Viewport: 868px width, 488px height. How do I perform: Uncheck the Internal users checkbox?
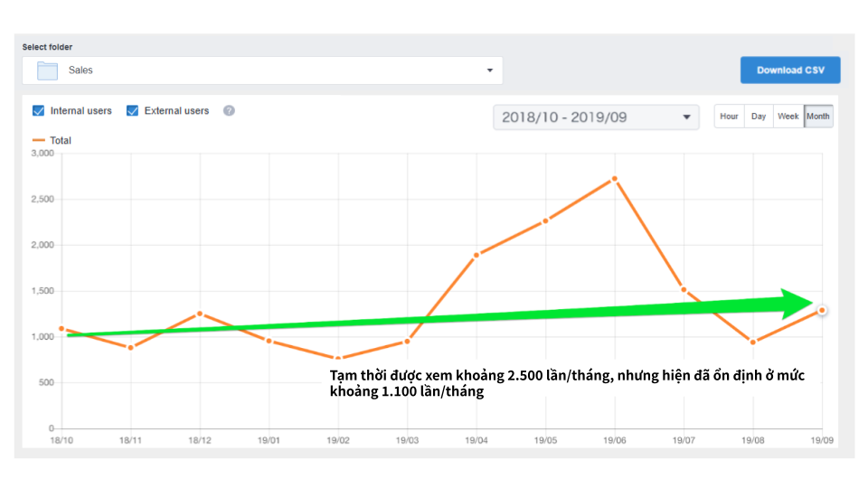pos(39,111)
